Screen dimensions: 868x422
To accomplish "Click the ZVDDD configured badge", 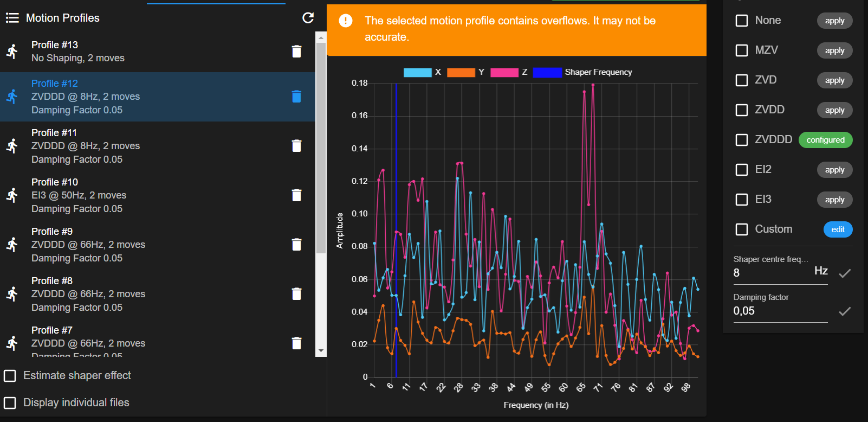I will 825,140.
